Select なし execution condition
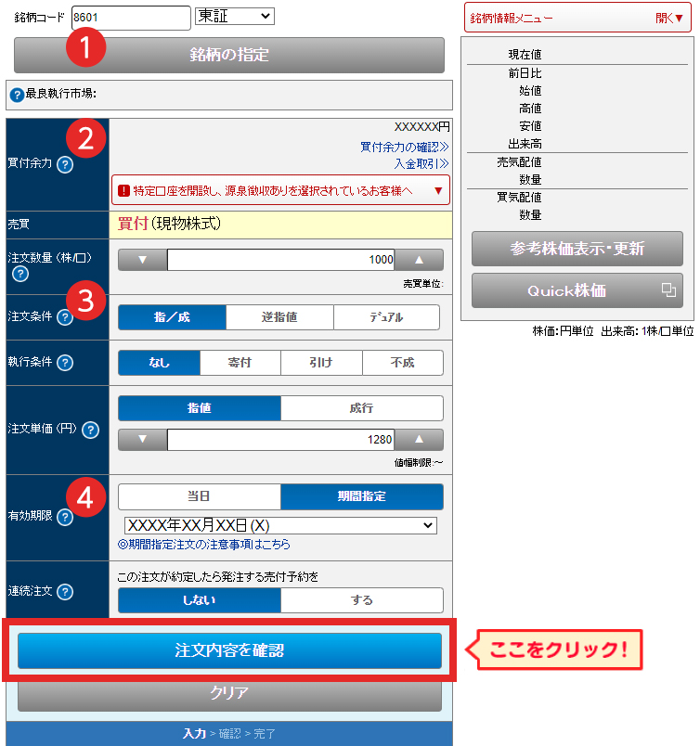Screen dimensions: 700x746 [159, 363]
